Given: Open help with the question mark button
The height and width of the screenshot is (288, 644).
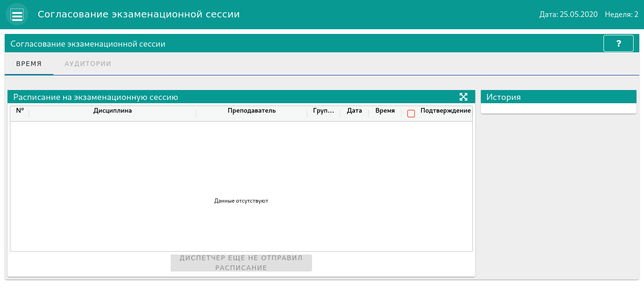Looking at the screenshot, I should pyautogui.click(x=619, y=43).
